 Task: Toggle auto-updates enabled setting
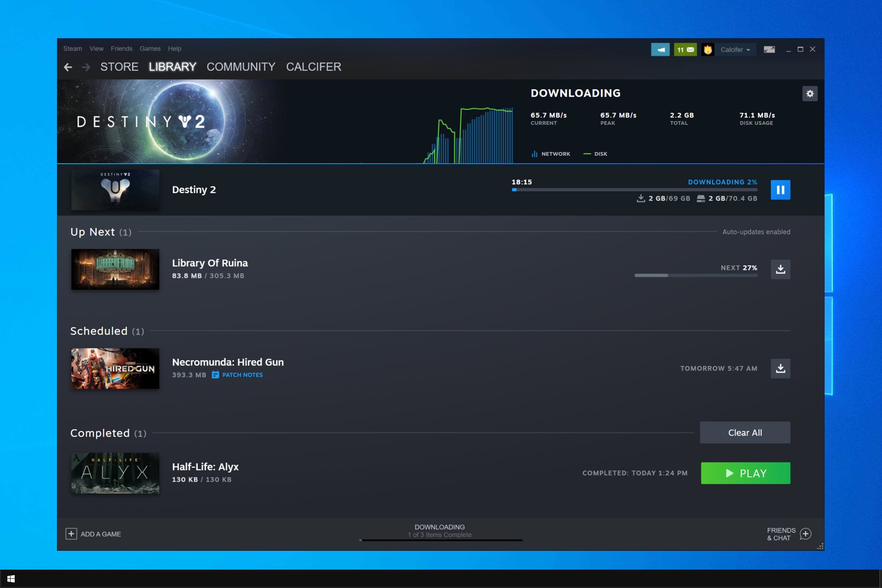pos(755,232)
